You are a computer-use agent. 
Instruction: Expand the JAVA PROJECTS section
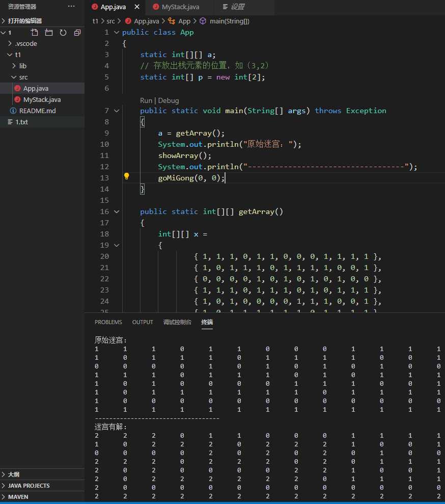click(3, 486)
